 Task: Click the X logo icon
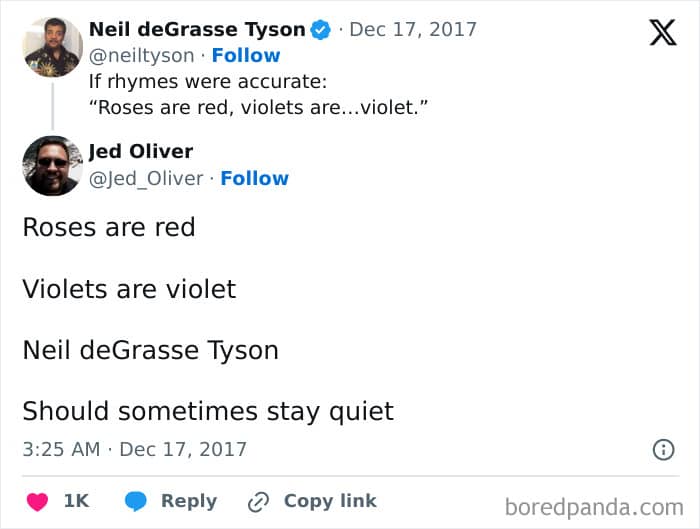663,33
